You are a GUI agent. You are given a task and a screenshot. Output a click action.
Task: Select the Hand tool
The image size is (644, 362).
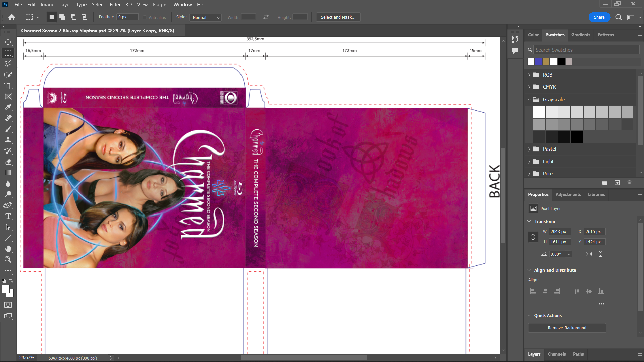[x=8, y=249]
